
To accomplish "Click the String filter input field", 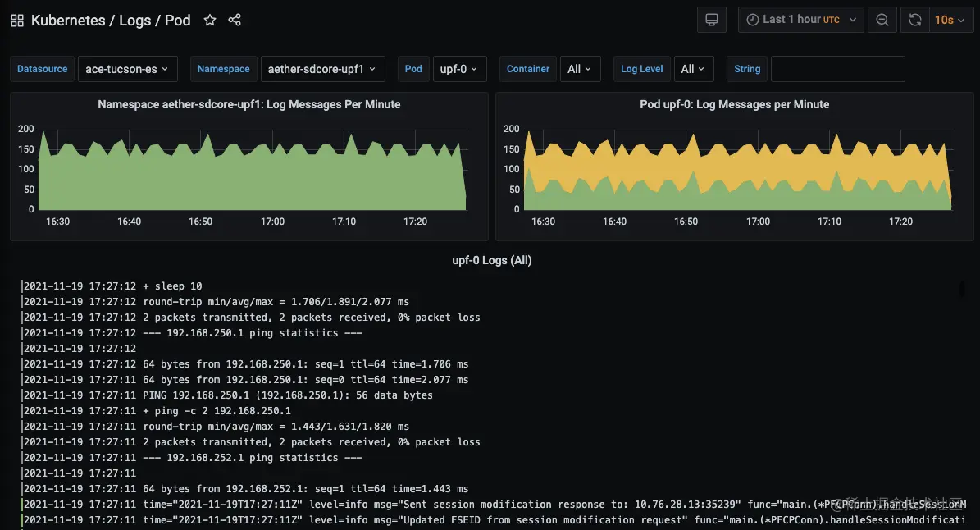I will [x=837, y=69].
